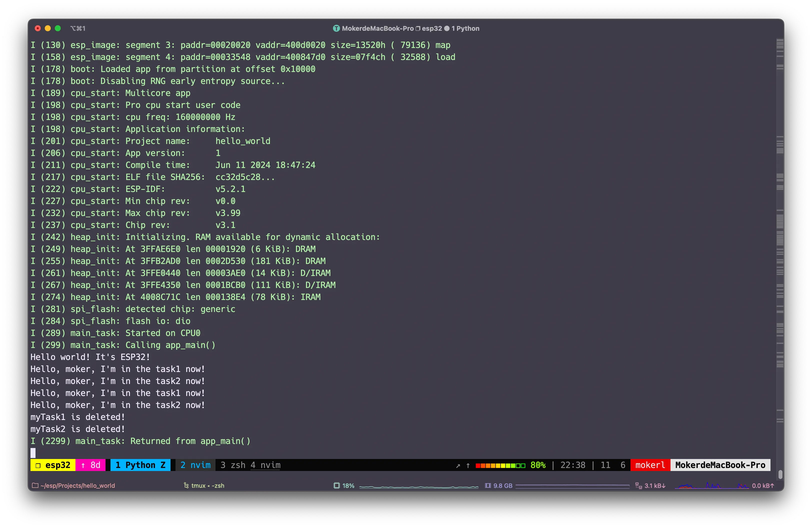812x528 pixels.
Task: Click the 80% battery percentage
Action: pos(538,465)
